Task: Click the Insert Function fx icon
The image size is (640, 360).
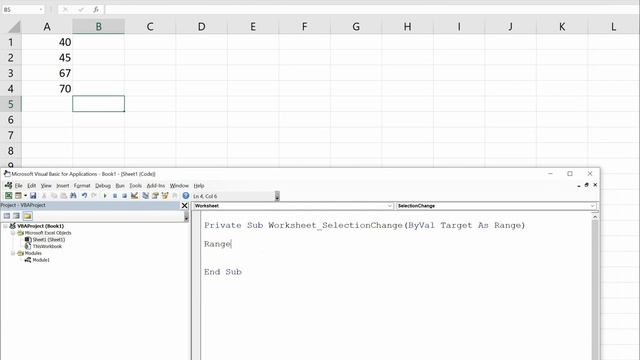Action: tap(96, 9)
